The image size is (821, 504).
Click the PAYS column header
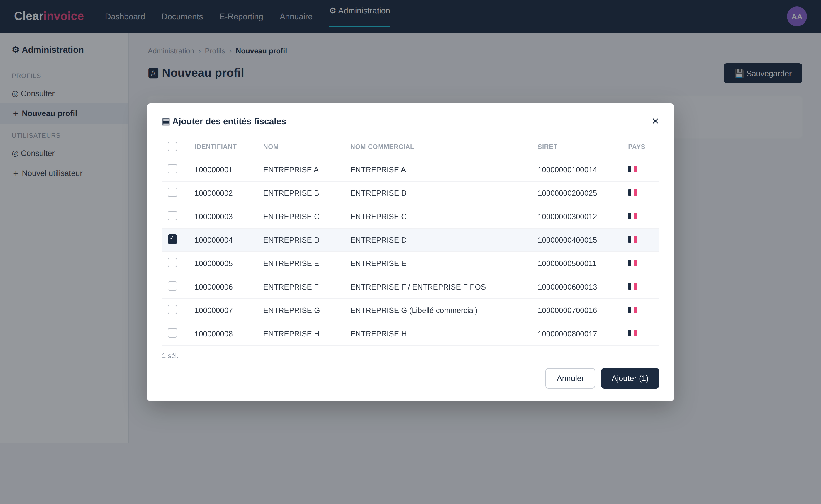[636, 147]
